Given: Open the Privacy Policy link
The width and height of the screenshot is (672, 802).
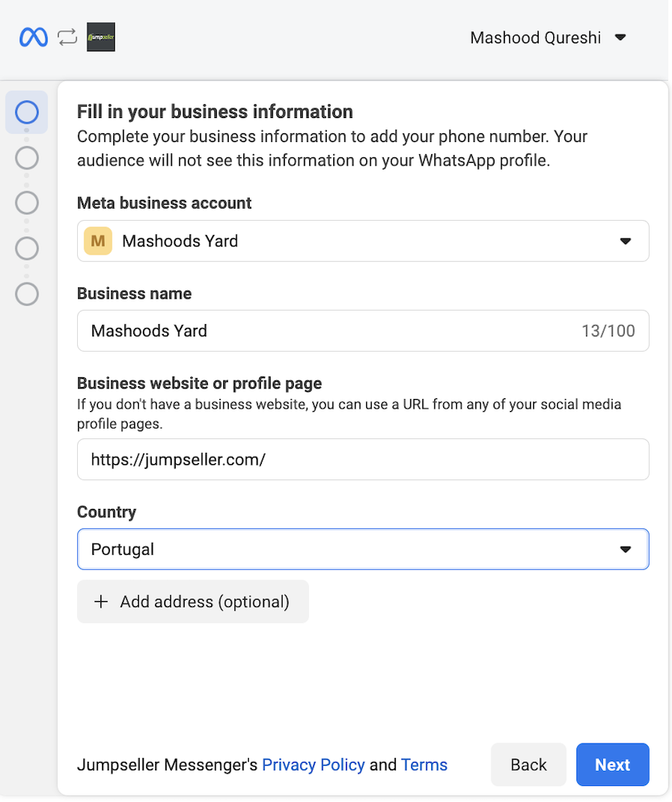Looking at the screenshot, I should (313, 764).
